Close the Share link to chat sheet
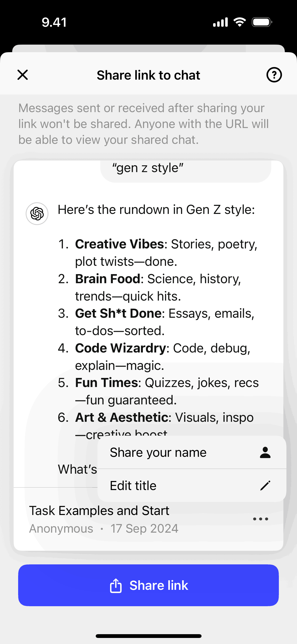297x644 pixels. point(23,75)
